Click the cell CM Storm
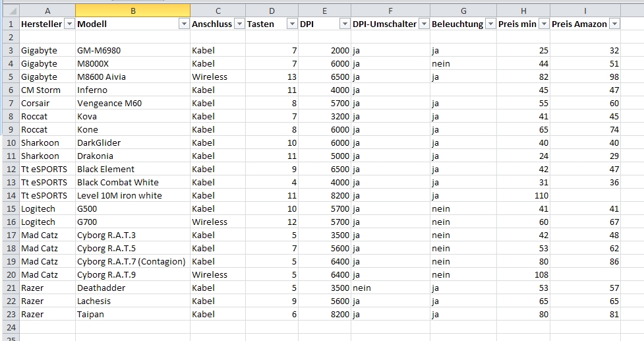Screen dimensions: 644x341 (x=47, y=90)
